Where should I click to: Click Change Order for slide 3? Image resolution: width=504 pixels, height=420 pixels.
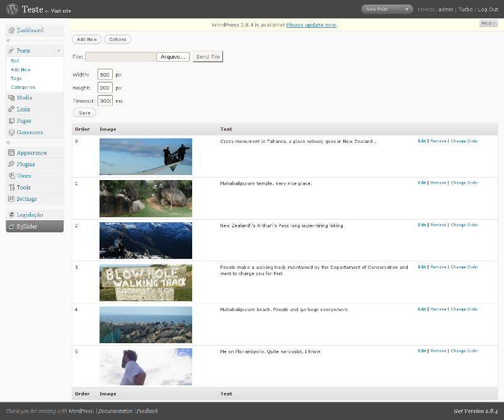(464, 267)
